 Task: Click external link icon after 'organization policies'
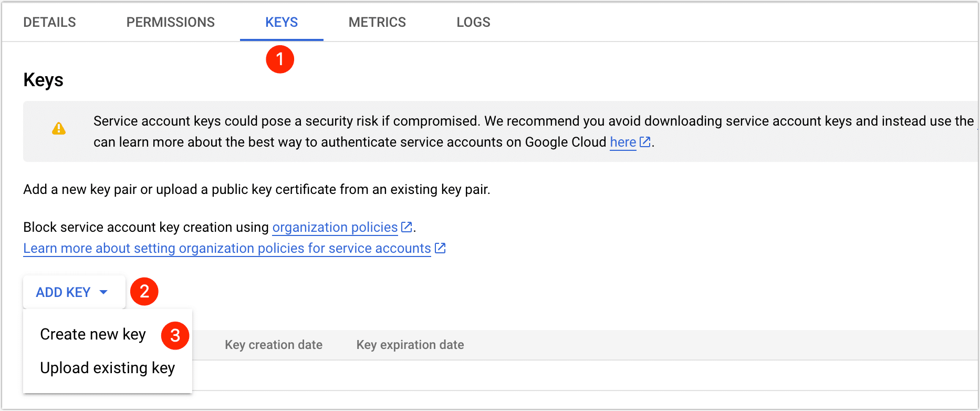coord(406,227)
